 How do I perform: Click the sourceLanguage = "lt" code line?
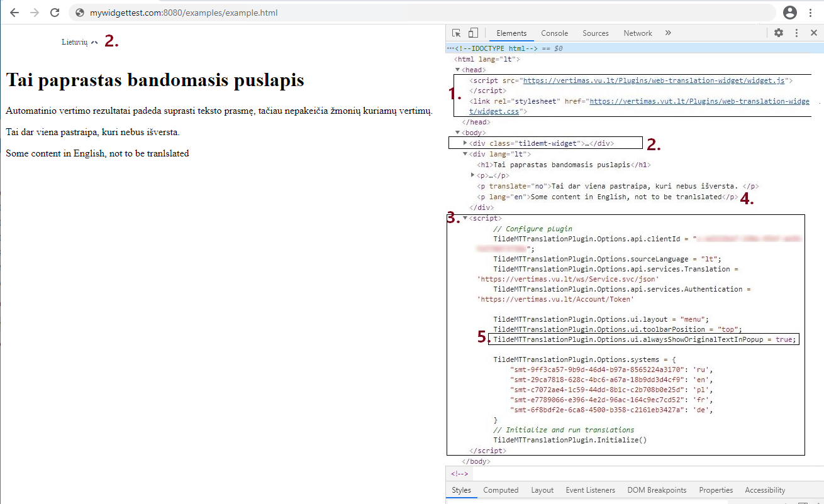(x=607, y=259)
